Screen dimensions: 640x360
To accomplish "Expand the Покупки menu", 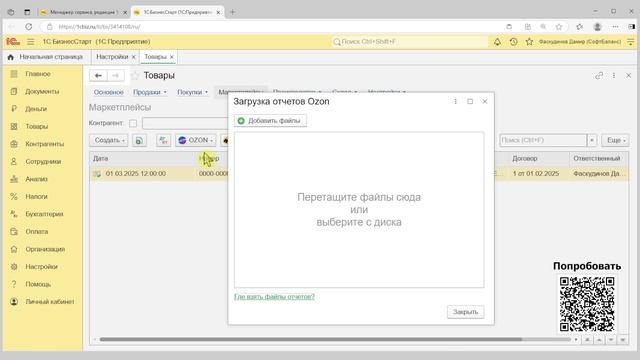I will [192, 92].
